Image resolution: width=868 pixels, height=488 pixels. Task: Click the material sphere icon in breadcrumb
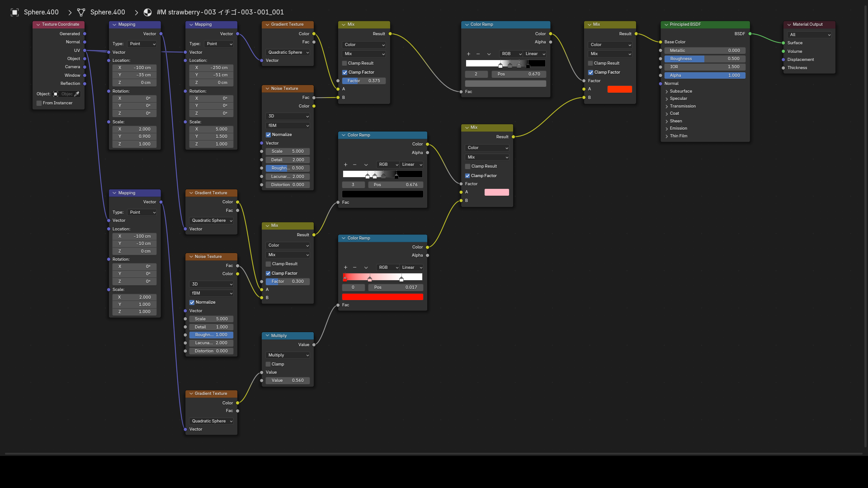click(x=147, y=12)
